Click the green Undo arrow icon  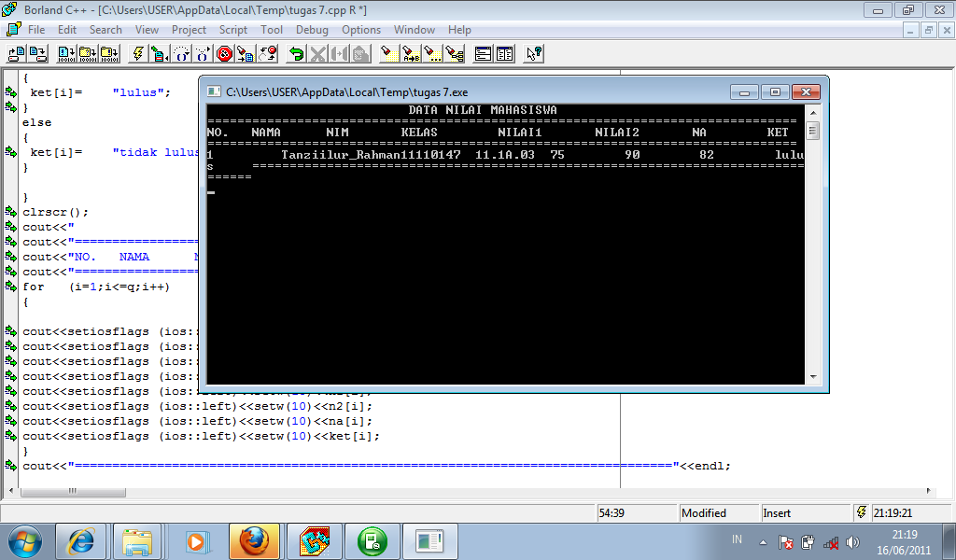296,53
